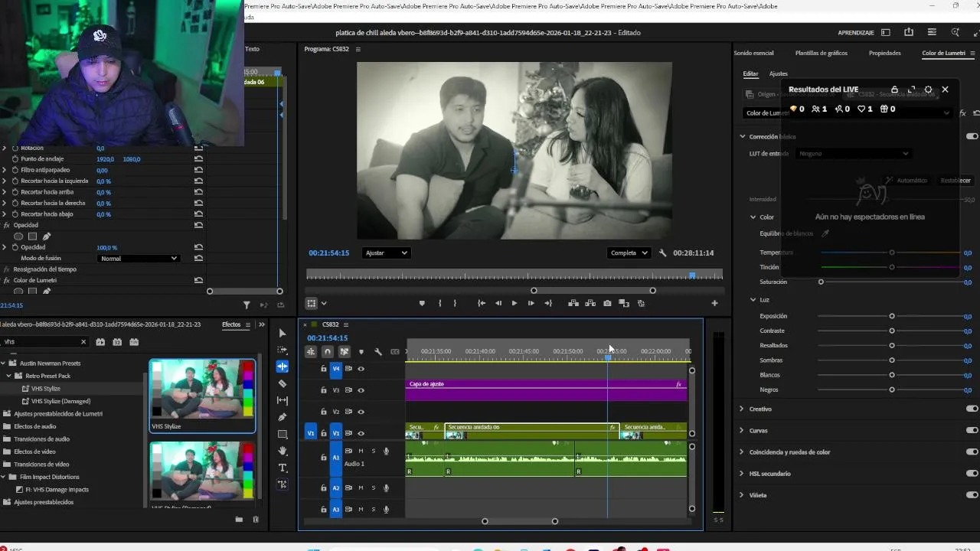Go to In point
Image resolution: width=980 pixels, height=551 pixels.
482,303
